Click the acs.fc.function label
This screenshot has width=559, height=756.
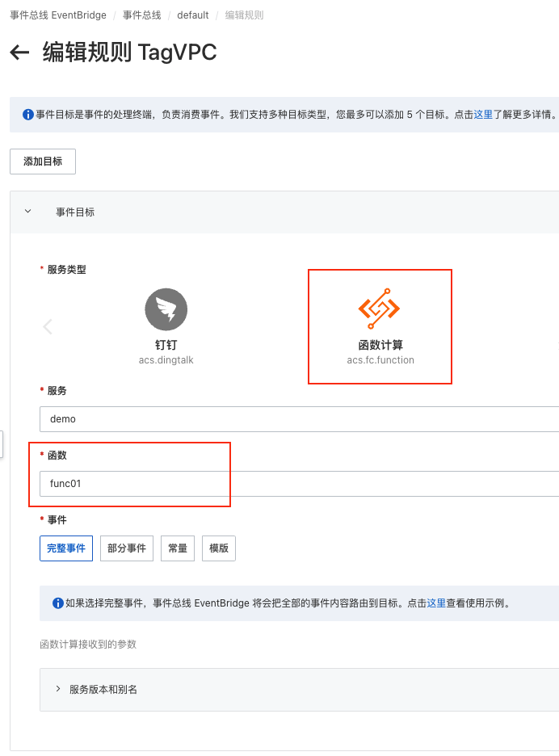click(380, 360)
